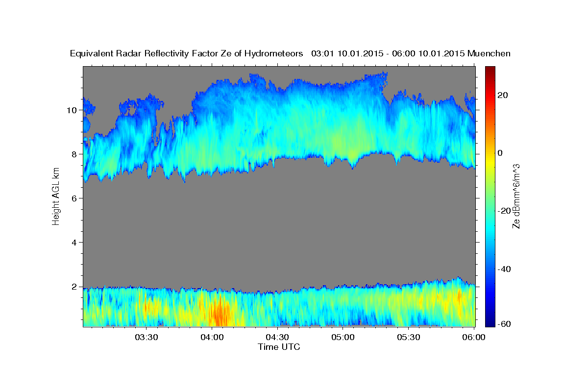Viewport: 588px width, 392px height.
Task: Click the colorbar value label -60
Action: (505, 323)
